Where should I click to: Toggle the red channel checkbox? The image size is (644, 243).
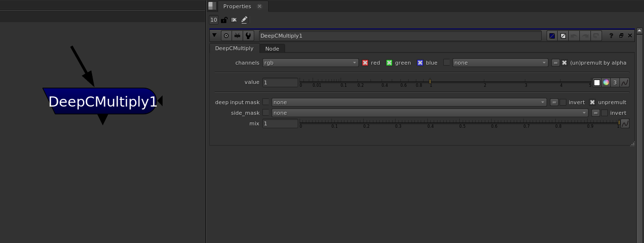point(365,63)
